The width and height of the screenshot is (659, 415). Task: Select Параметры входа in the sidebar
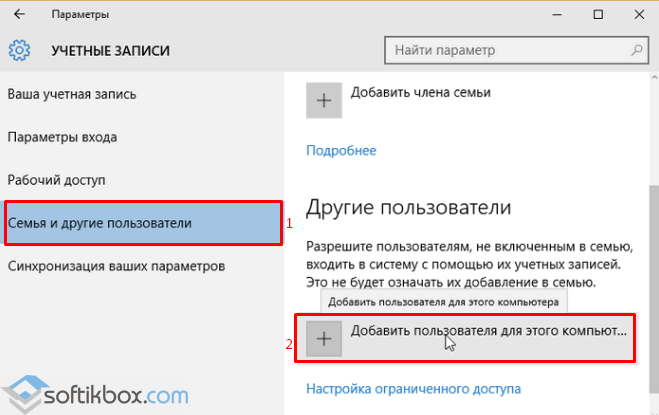[x=62, y=137]
